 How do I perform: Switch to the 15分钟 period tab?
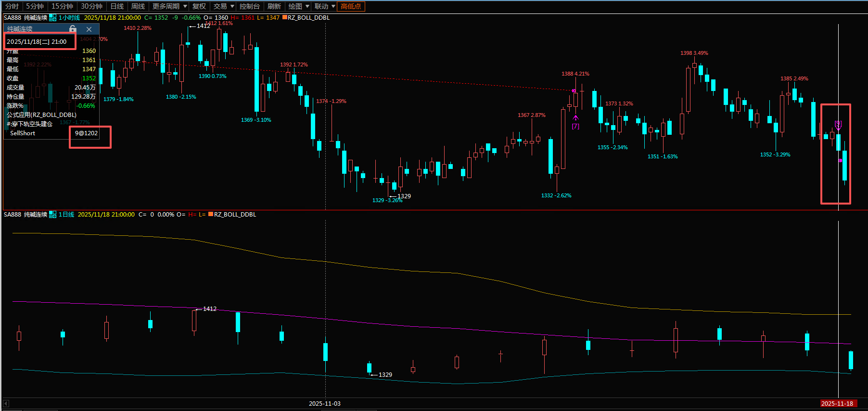point(62,6)
